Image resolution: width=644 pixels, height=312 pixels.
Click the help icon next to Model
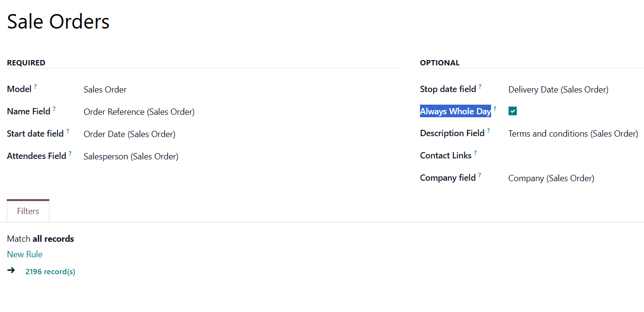click(35, 87)
